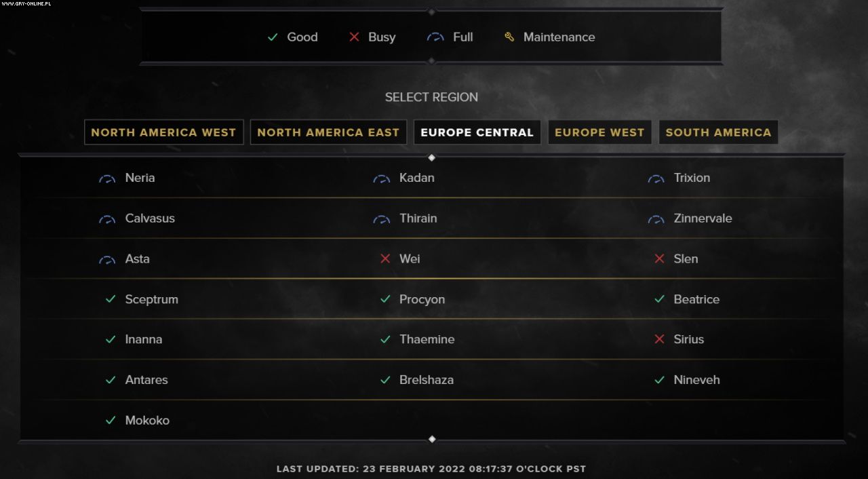
Task: Show South America servers
Action: click(718, 132)
